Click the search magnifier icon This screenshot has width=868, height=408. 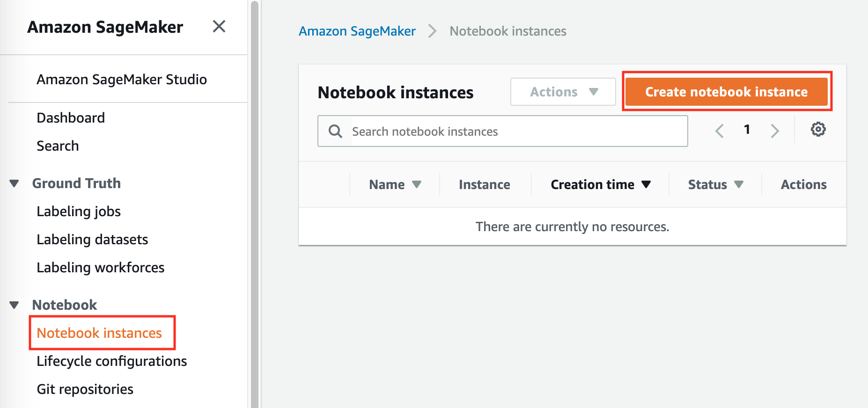coord(335,131)
